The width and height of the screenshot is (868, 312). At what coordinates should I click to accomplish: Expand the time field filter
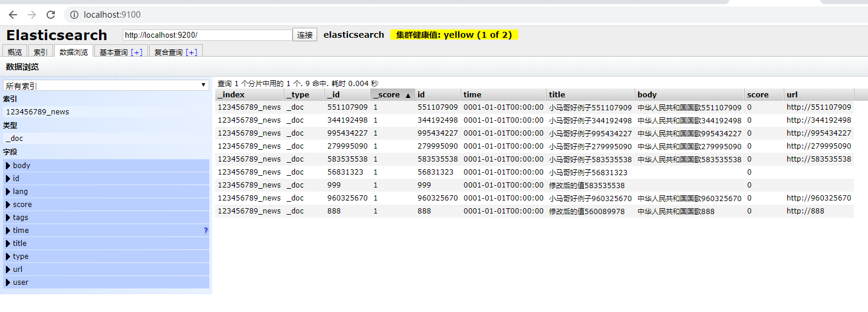[106, 231]
